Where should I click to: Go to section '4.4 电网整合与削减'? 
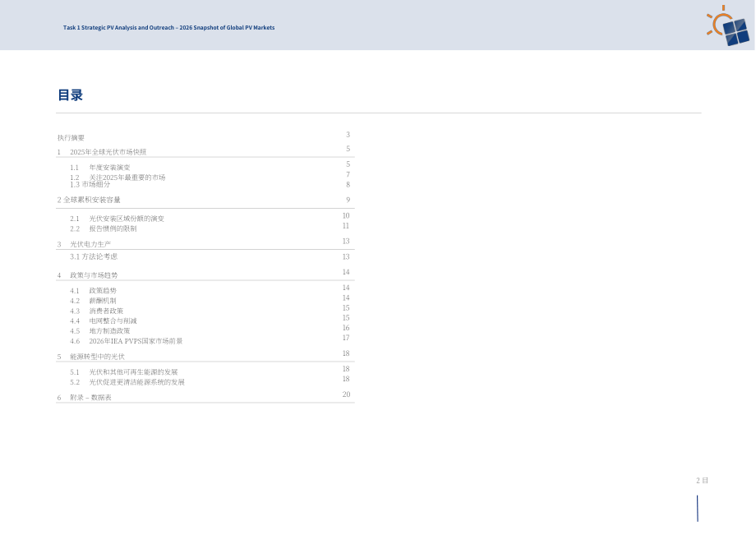pos(104,321)
